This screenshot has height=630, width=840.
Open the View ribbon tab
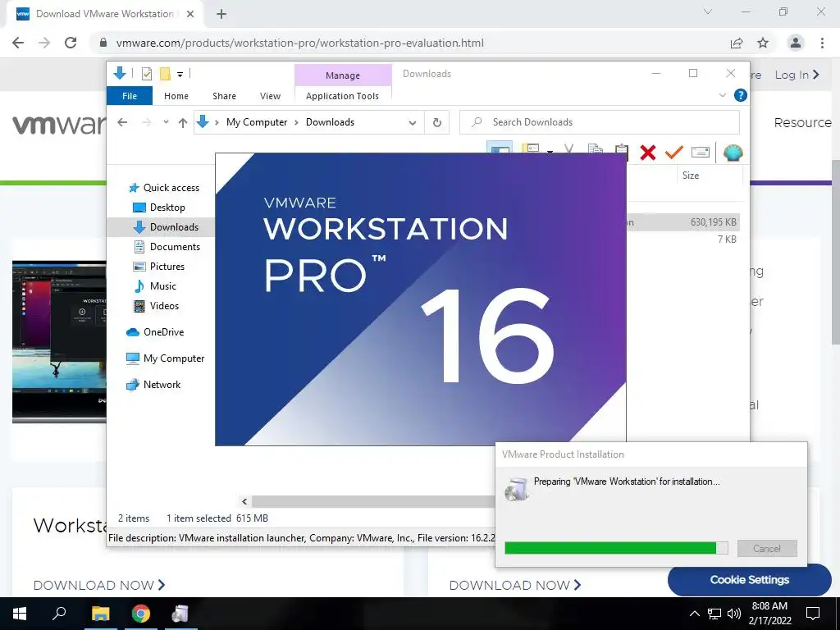click(270, 96)
